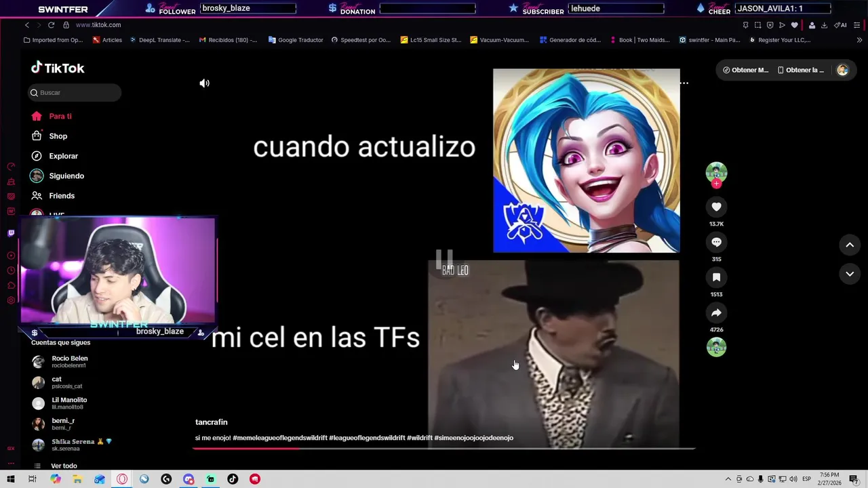The image size is (868, 488).
Task: Open the three-dot more options on video
Action: point(684,83)
